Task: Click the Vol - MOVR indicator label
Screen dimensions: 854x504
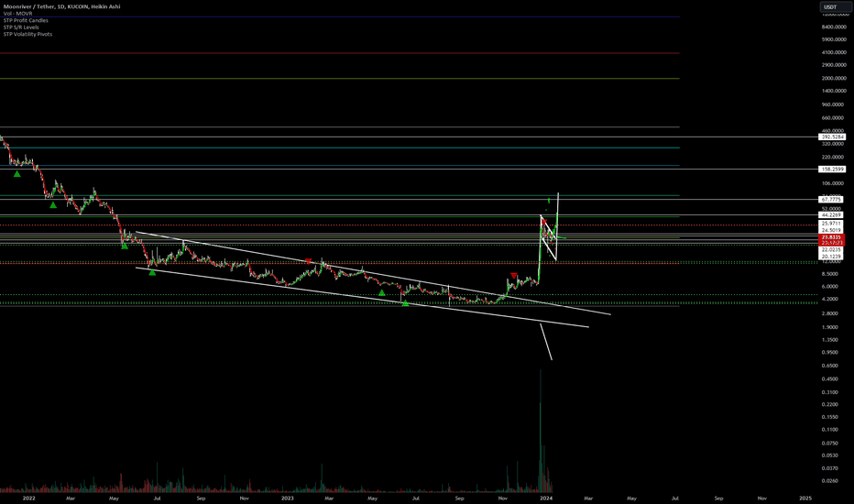Action: coord(18,13)
